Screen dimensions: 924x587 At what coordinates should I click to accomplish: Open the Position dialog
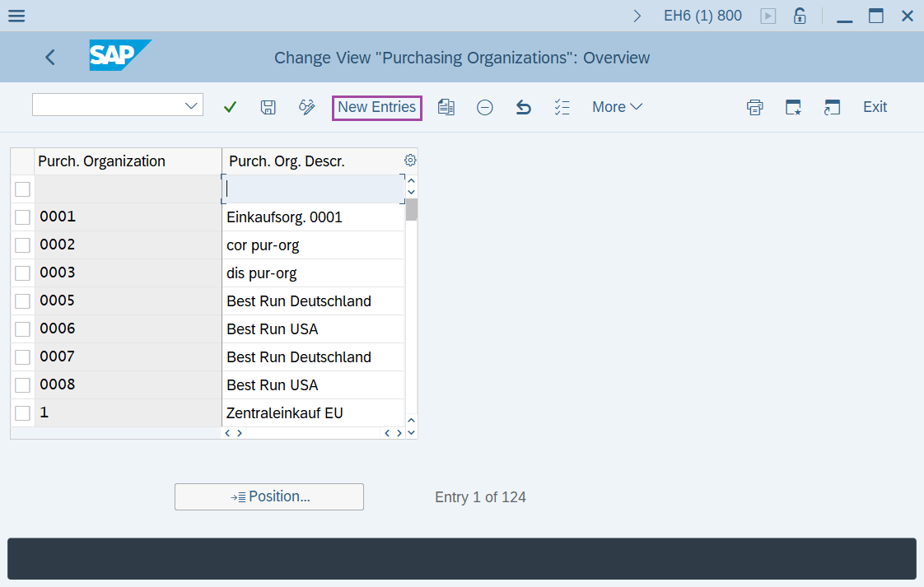click(269, 496)
